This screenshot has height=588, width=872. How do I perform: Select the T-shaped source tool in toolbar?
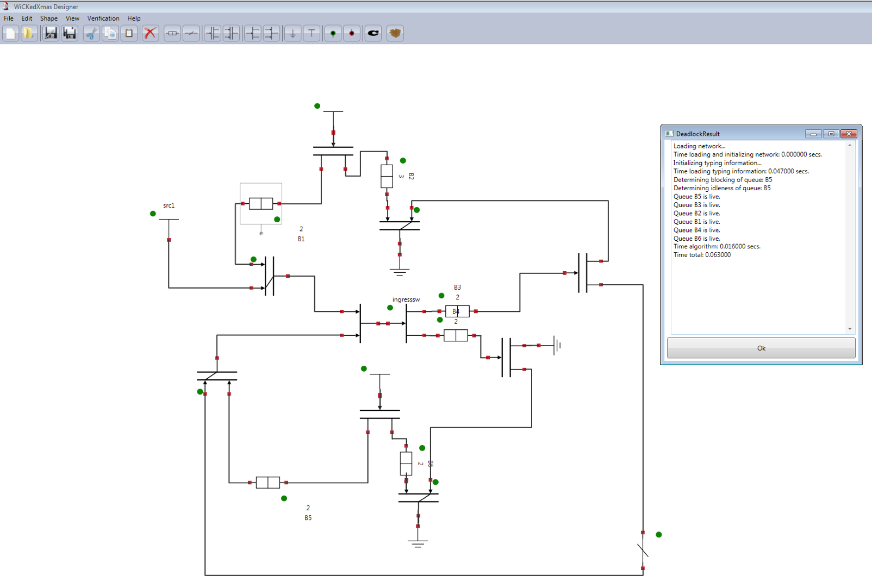coord(312,33)
